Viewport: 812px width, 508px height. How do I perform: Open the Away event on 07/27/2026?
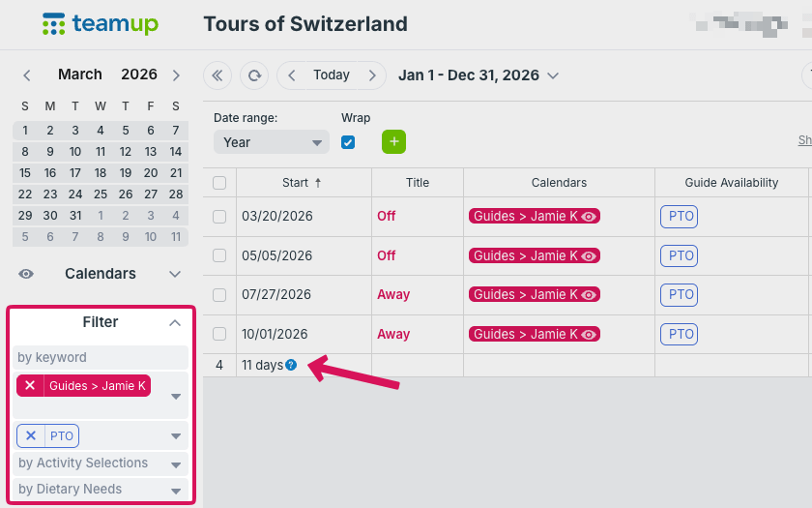[393, 295]
